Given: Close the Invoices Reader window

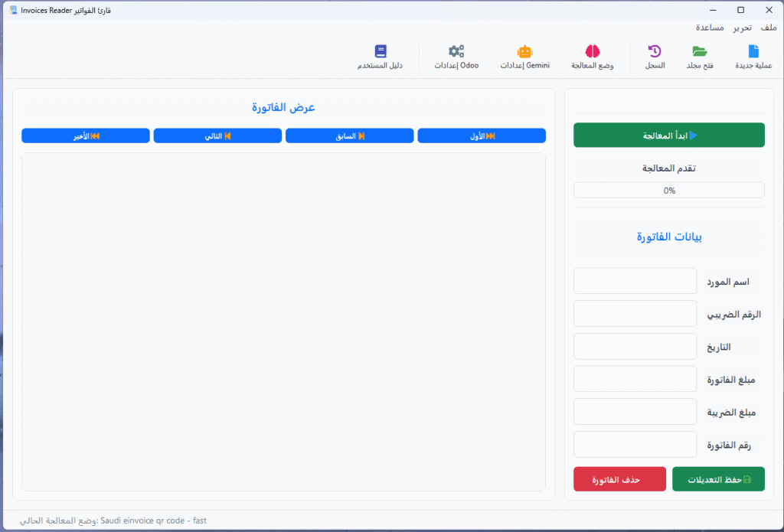Looking at the screenshot, I should pos(769,10).
